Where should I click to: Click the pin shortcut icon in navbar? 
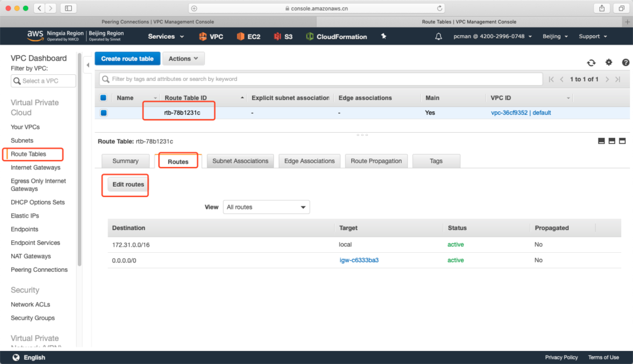tap(384, 36)
